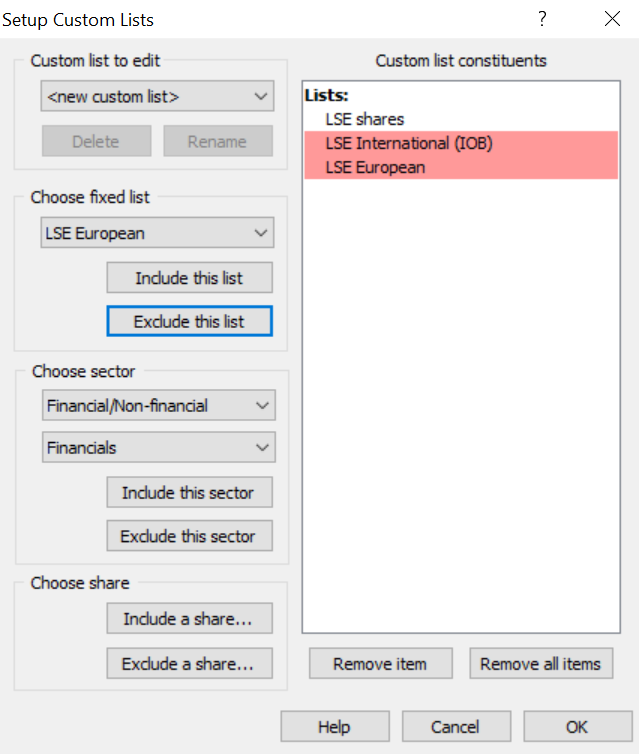The height and width of the screenshot is (754, 639).
Task: Open the Include a share dialog
Action: click(189, 618)
